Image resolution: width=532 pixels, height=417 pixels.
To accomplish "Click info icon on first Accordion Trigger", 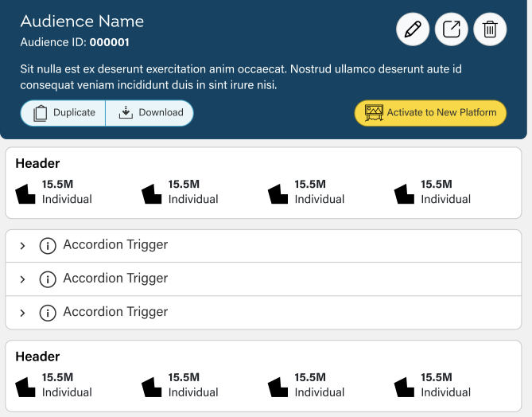I will 48,245.
